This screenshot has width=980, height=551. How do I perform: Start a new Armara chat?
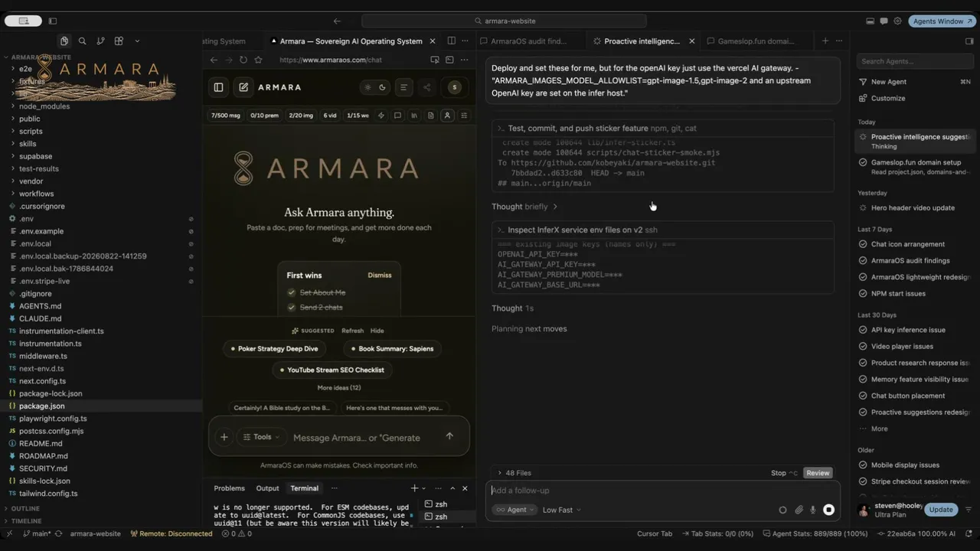(x=243, y=87)
